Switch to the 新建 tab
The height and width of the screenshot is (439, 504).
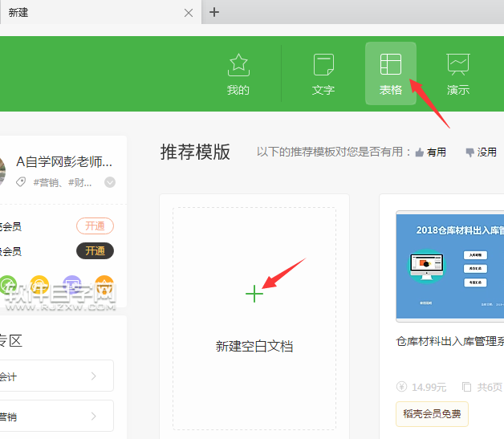[x=100, y=12]
